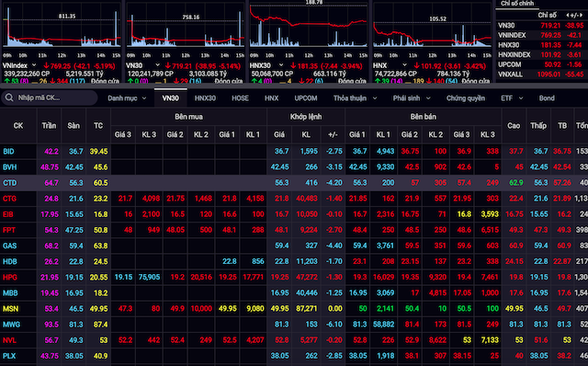This screenshot has height=366, width=588.
Task: Click the TB column header
Action: [562, 126]
